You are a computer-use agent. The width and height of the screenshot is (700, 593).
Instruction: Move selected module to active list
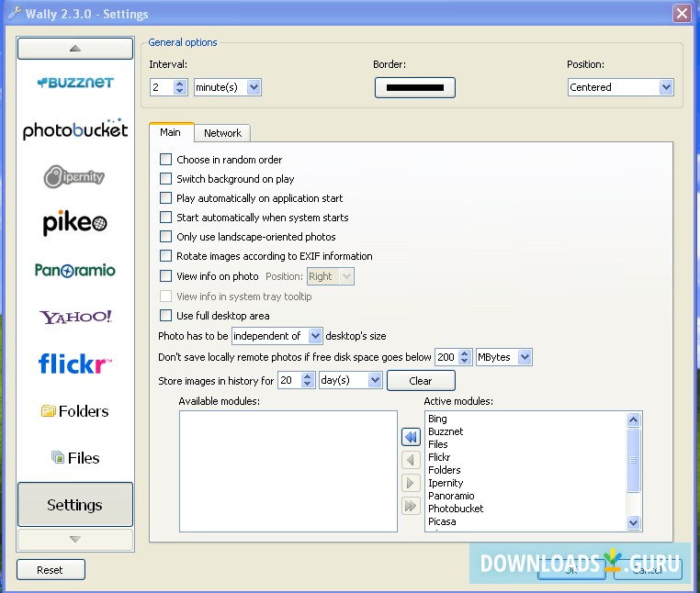coord(411,483)
